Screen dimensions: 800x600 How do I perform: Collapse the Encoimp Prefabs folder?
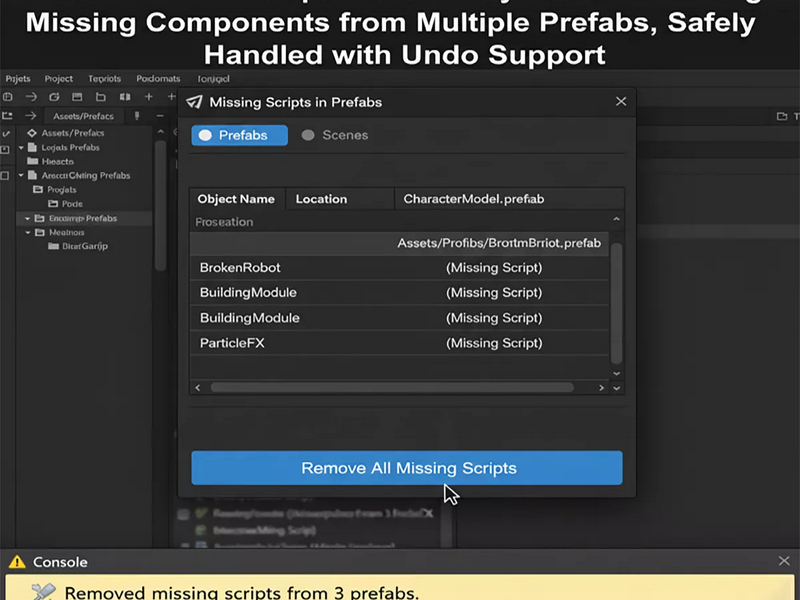(x=28, y=218)
